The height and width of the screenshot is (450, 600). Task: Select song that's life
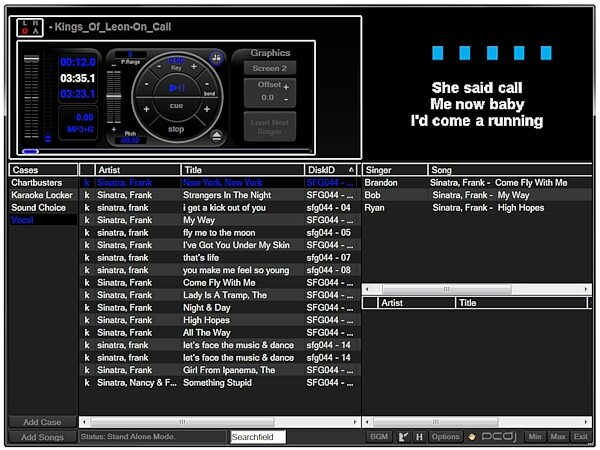click(220, 258)
